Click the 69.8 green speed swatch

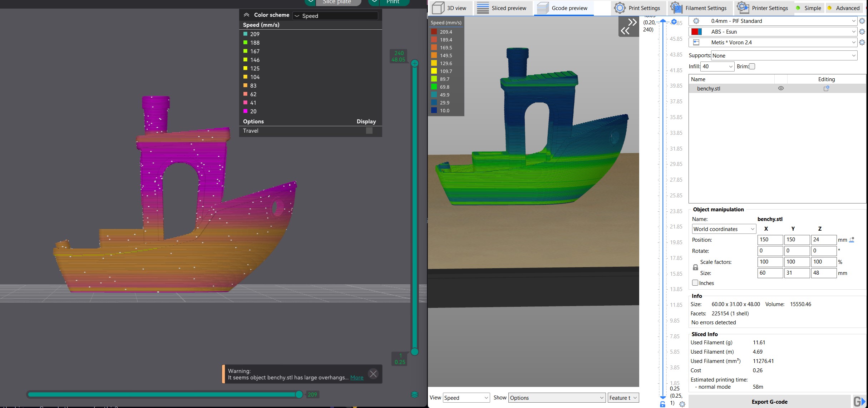(434, 87)
